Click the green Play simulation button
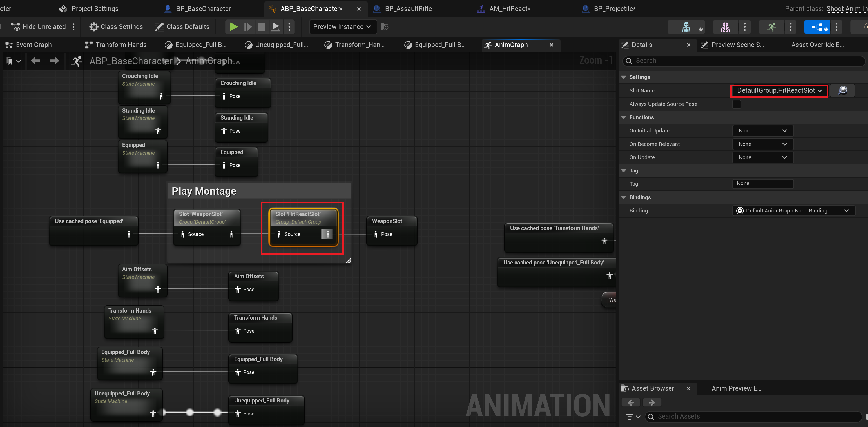Screen dimensions: 868x427 click(233, 27)
